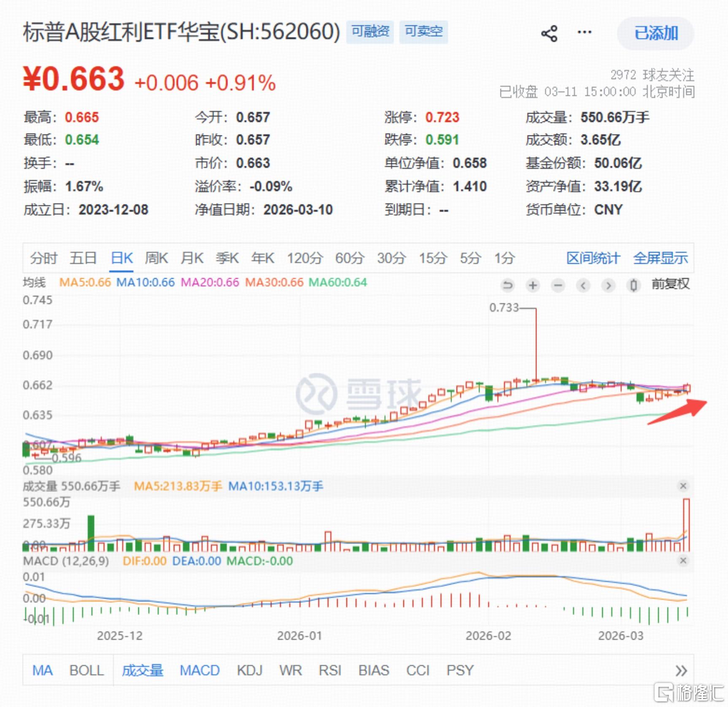Click the 基金份额 value 50.06亿
Screen dimensions: 728x707
click(618, 163)
